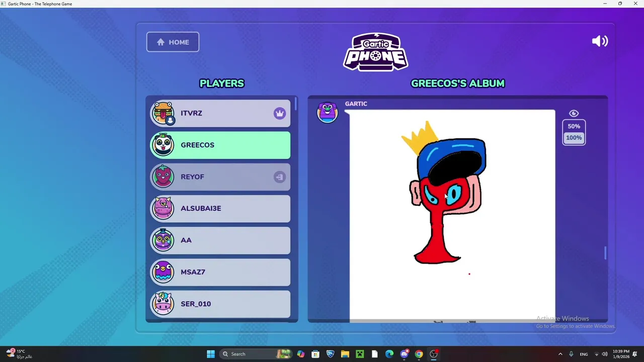Click the crown icon on ITVRZ row

(x=280, y=113)
